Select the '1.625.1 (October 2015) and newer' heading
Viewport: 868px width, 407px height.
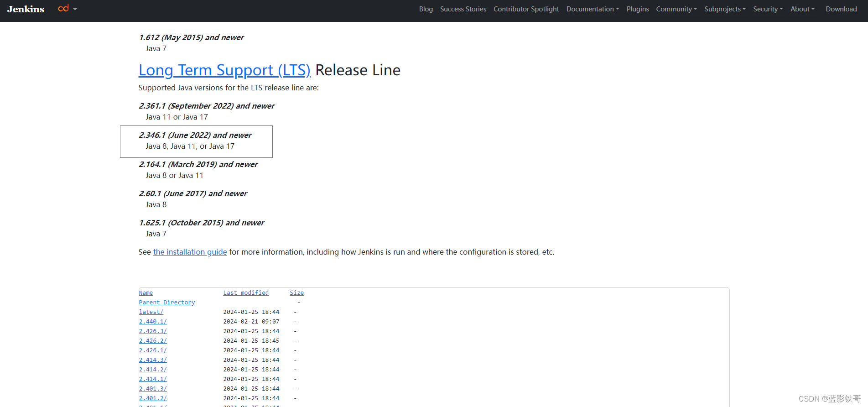coord(202,223)
